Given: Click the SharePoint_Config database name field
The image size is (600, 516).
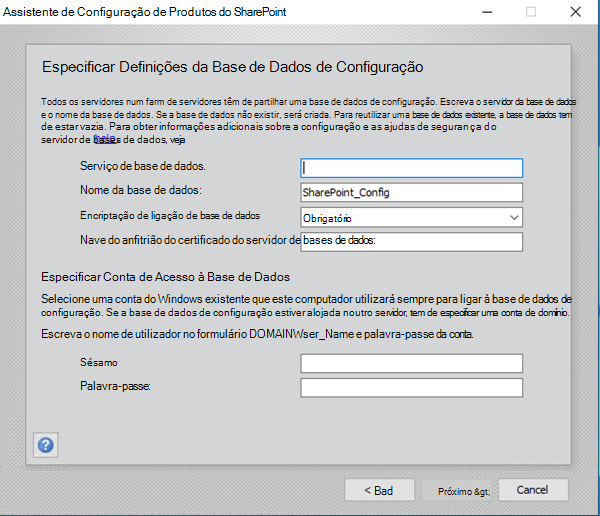Looking at the screenshot, I should pyautogui.click(x=411, y=193).
